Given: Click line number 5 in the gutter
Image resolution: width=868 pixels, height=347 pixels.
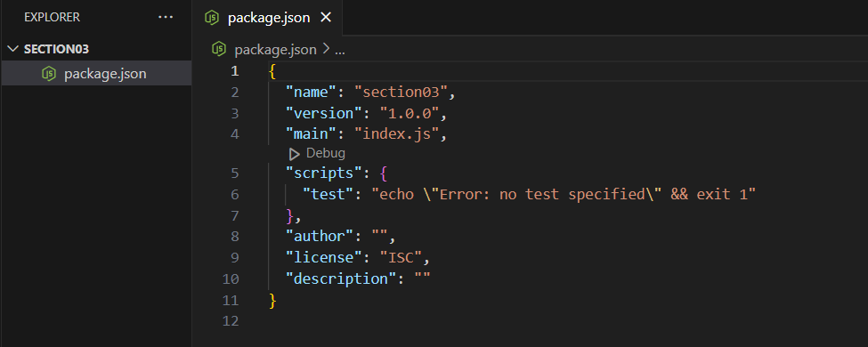Looking at the screenshot, I should coord(235,173).
